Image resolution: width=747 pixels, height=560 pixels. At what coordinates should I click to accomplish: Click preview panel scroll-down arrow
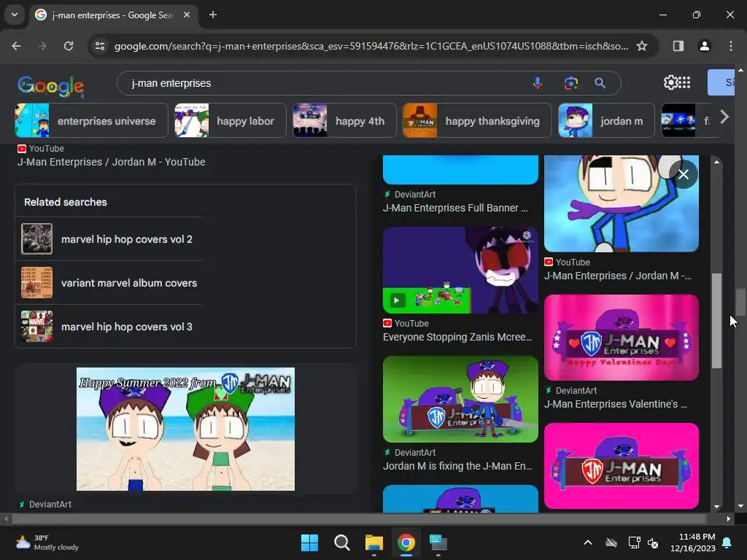coord(716,507)
